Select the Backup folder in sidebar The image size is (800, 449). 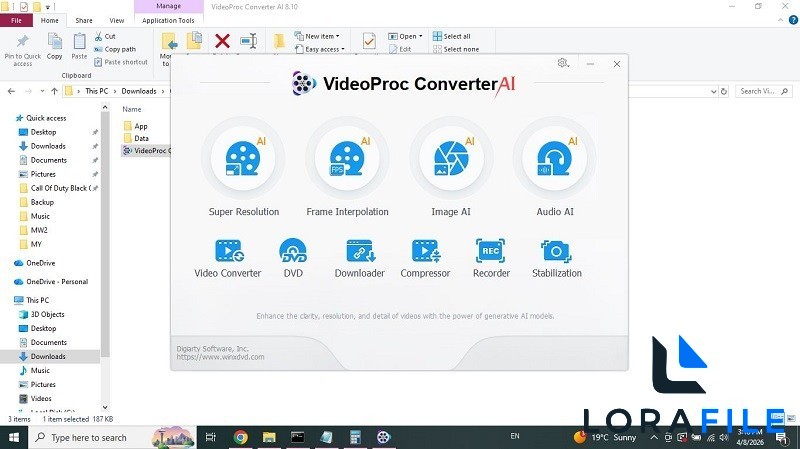42,202
